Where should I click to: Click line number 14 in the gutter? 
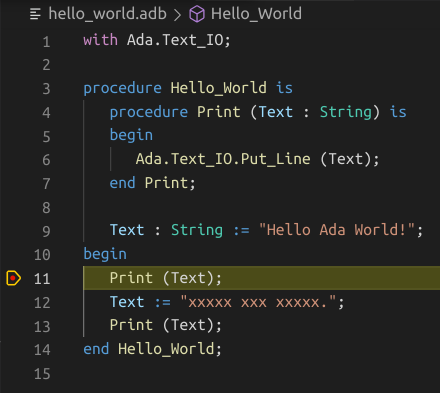42,350
